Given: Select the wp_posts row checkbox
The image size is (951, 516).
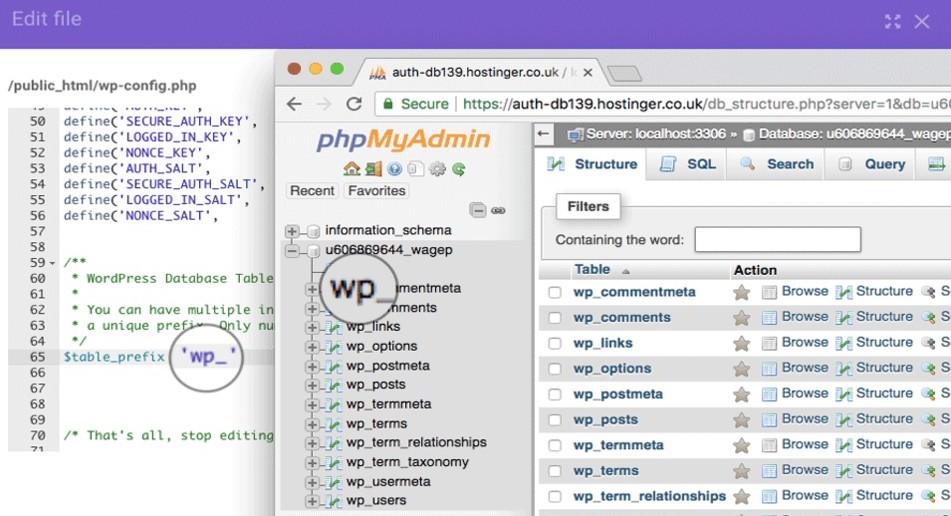Looking at the screenshot, I should (x=555, y=420).
